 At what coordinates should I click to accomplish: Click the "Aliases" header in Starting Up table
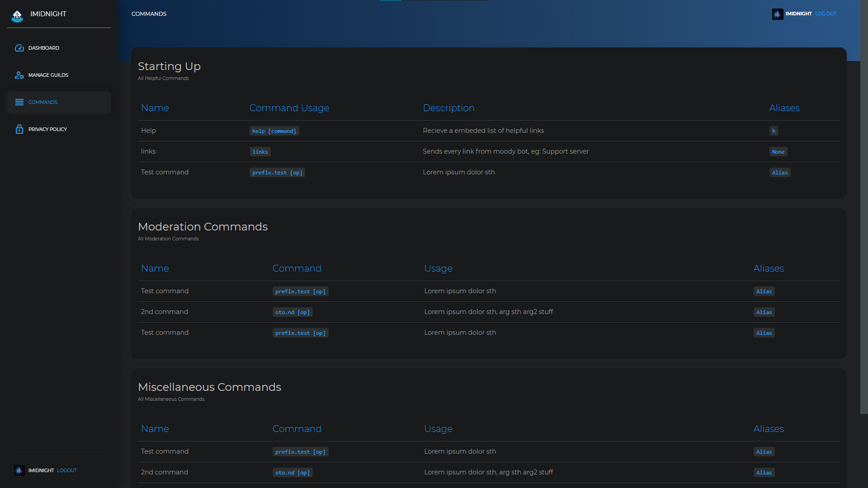click(784, 108)
